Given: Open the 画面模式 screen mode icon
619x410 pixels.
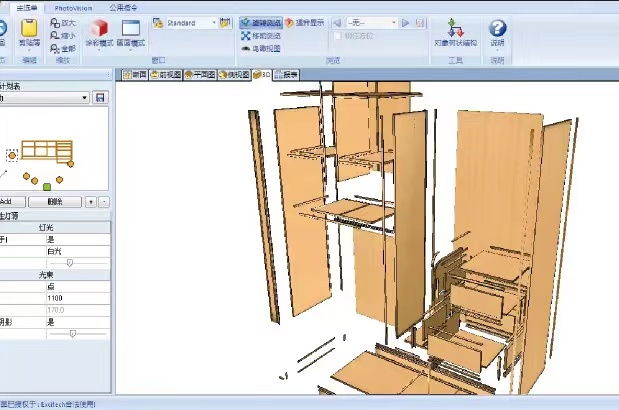Looking at the screenshot, I should pyautogui.click(x=130, y=30).
